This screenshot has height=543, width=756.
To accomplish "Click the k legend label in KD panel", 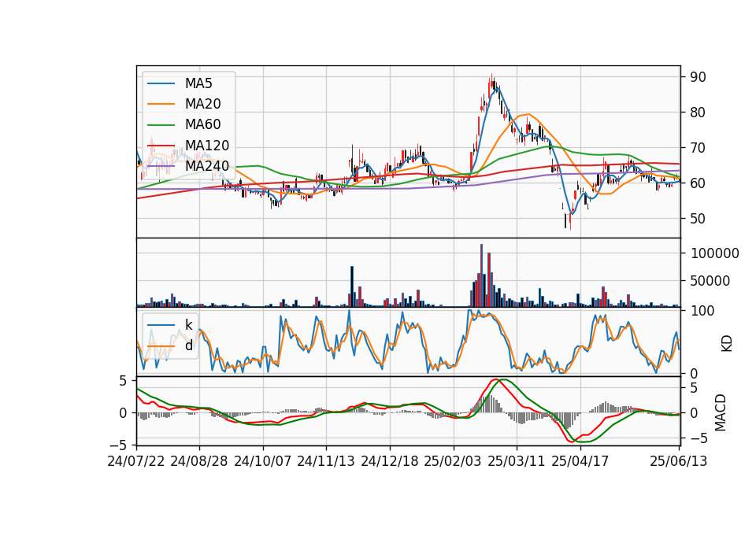I will [188, 325].
